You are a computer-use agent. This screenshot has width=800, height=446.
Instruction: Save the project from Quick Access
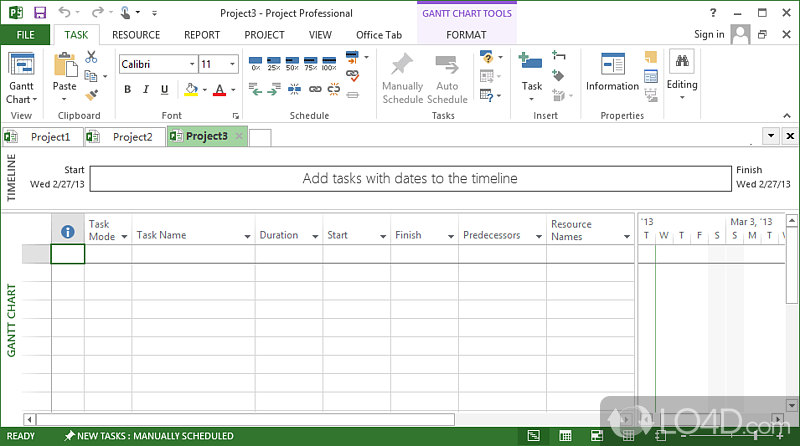tap(40, 13)
